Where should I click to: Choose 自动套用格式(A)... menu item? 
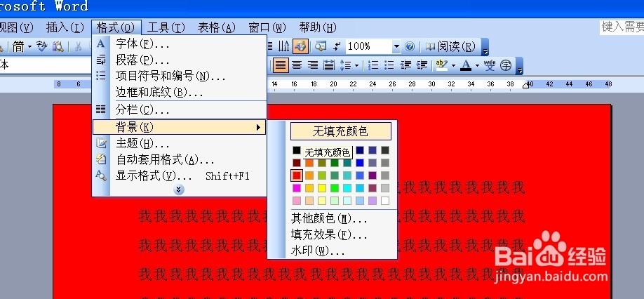[179, 160]
